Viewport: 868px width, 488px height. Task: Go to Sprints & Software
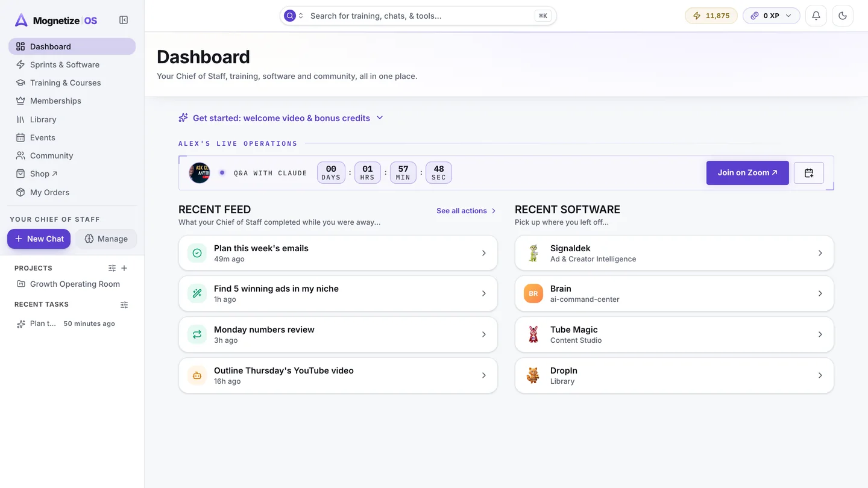point(72,64)
